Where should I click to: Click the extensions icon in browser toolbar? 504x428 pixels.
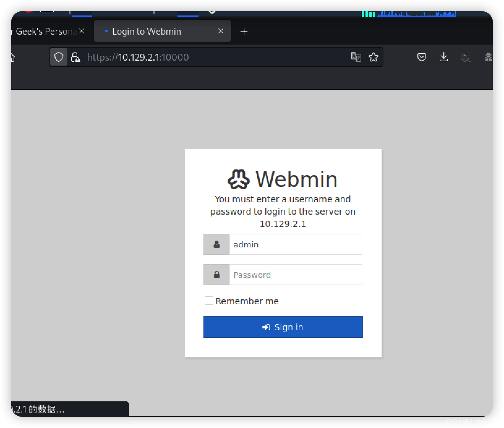(x=489, y=57)
